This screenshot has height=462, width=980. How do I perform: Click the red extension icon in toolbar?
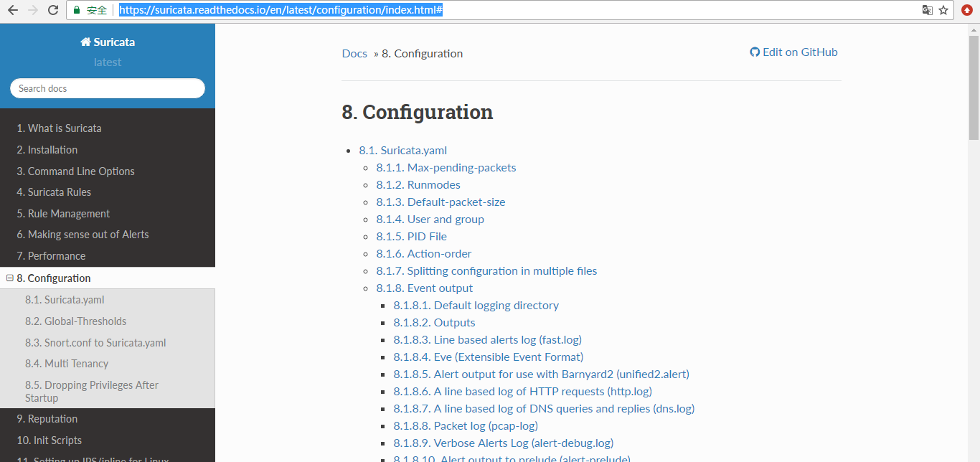click(x=966, y=10)
